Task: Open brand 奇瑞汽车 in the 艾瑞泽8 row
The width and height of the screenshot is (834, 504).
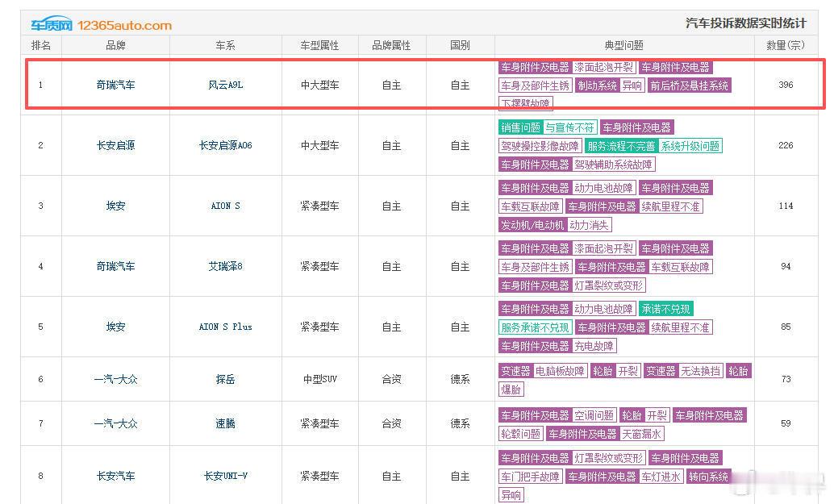Action: [115, 266]
